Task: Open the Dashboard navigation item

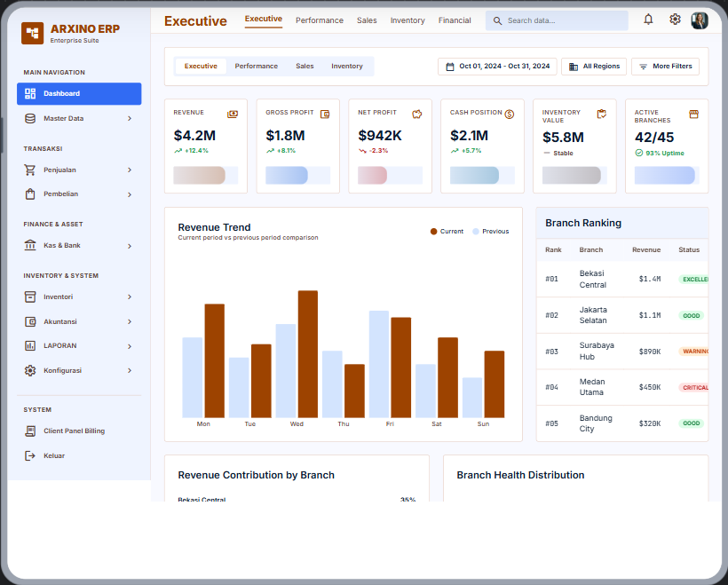Action: click(79, 94)
